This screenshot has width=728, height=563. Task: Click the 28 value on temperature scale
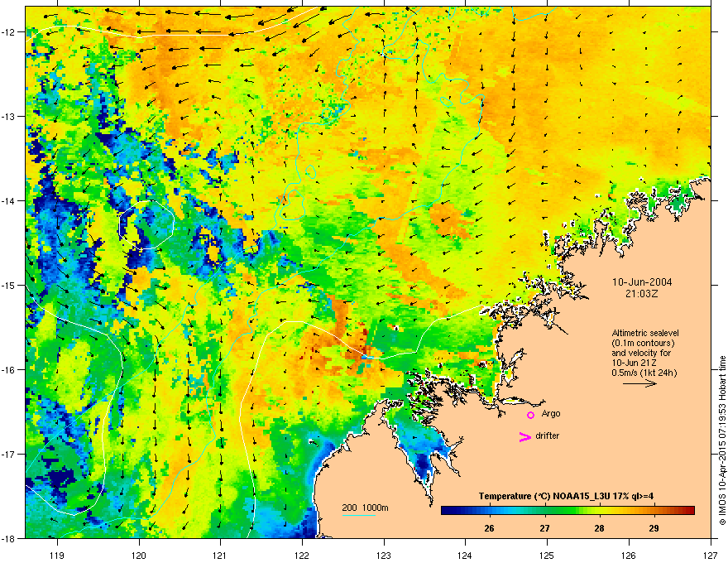pyautogui.click(x=599, y=528)
